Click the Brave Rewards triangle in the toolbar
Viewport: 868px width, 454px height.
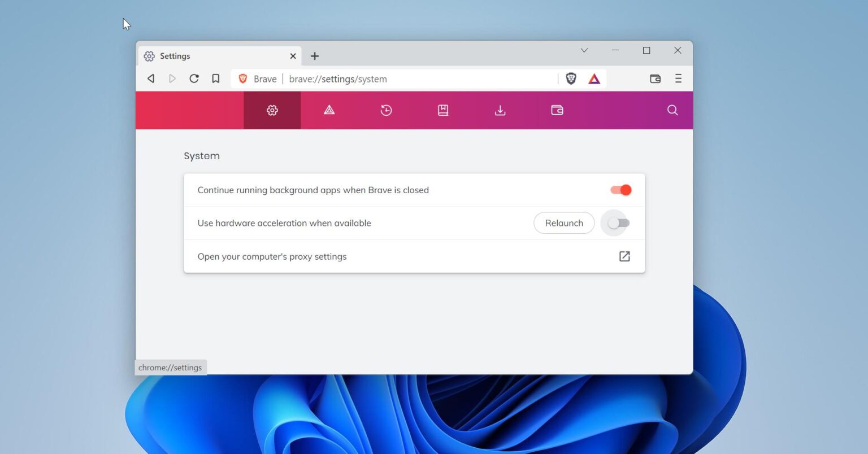(x=594, y=78)
